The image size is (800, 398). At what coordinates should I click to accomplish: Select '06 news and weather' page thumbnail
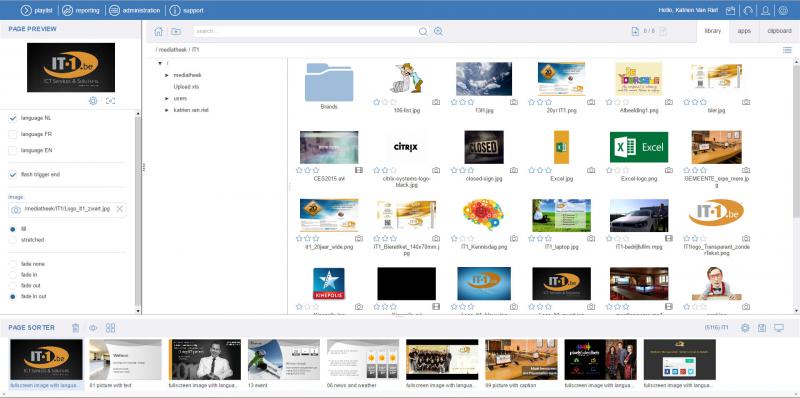coord(363,360)
